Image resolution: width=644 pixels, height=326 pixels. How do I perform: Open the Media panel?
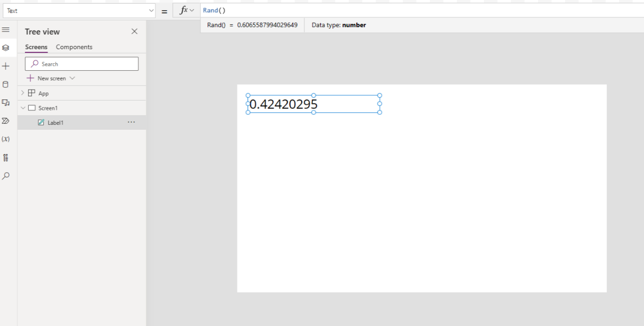coord(6,103)
